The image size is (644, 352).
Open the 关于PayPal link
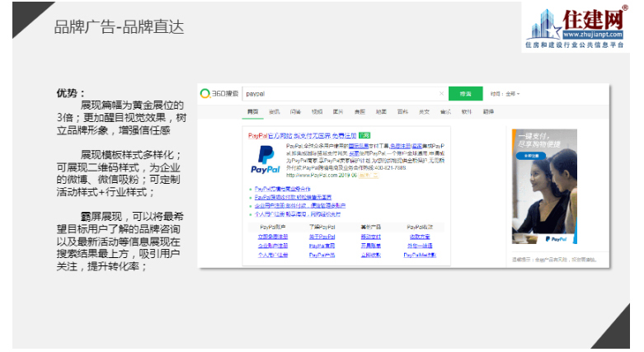pos(322,236)
